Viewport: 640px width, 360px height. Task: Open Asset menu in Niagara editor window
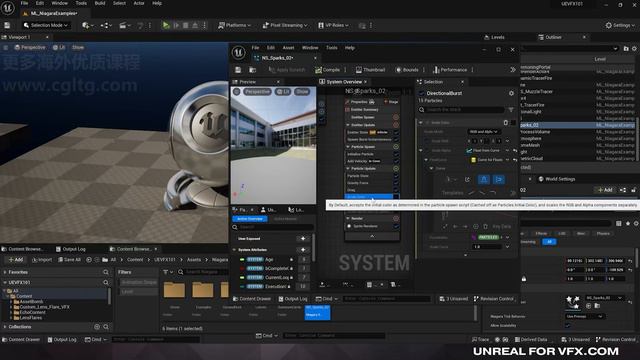tap(288, 48)
